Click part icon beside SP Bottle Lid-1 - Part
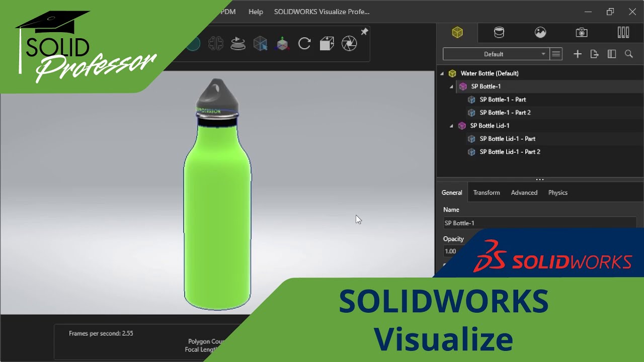Image resolution: width=644 pixels, height=362 pixels. pos(471,139)
